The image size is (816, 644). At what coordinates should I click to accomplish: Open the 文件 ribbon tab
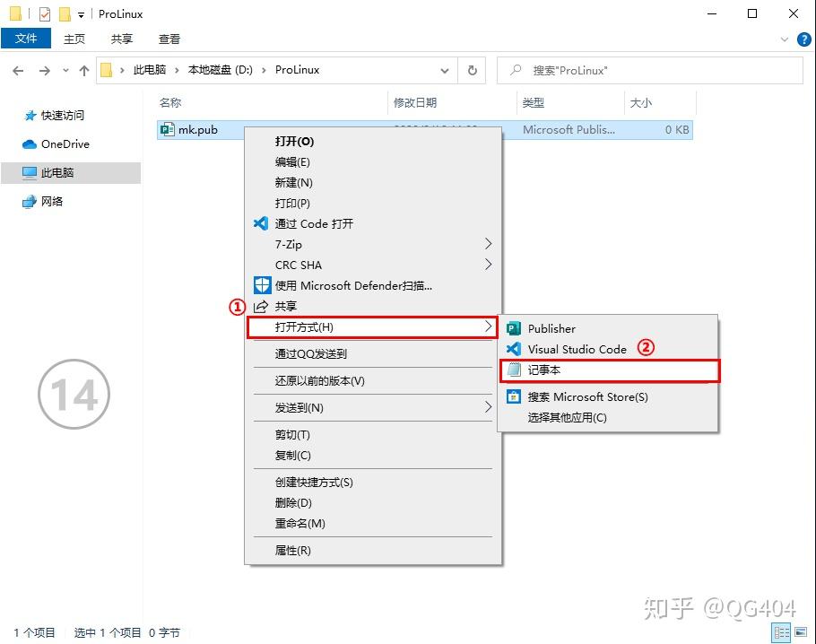(x=26, y=39)
